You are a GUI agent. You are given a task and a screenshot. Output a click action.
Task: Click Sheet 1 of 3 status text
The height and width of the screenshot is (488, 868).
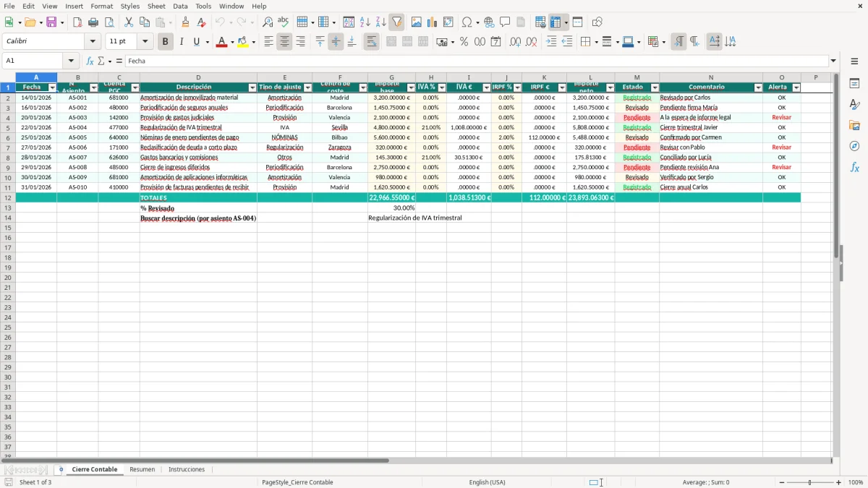pyautogui.click(x=35, y=482)
